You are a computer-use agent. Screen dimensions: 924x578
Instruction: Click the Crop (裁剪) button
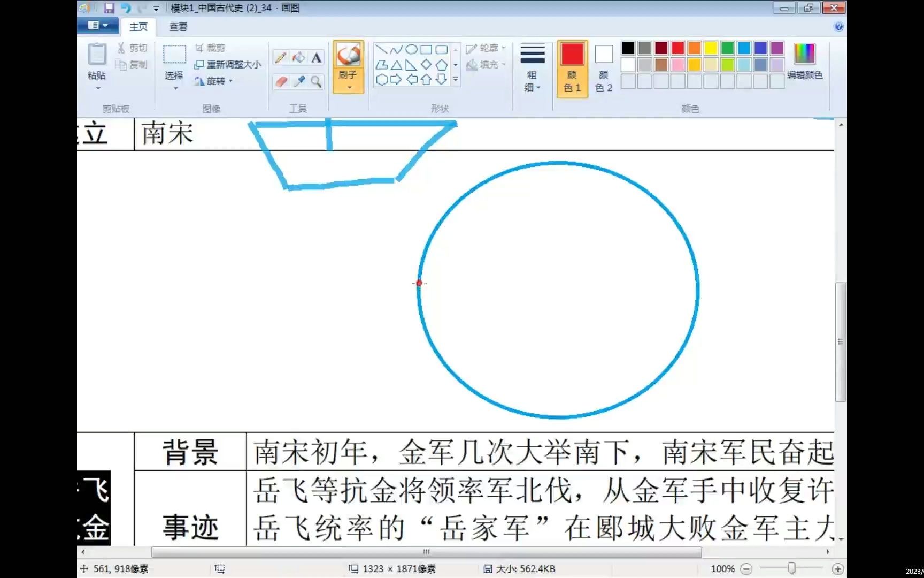point(210,48)
